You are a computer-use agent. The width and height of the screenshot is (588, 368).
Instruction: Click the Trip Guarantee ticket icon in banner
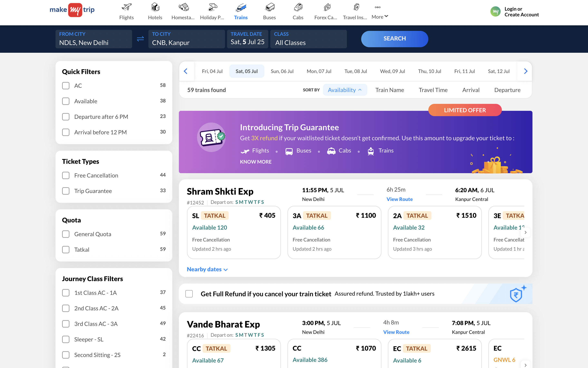coord(211,137)
